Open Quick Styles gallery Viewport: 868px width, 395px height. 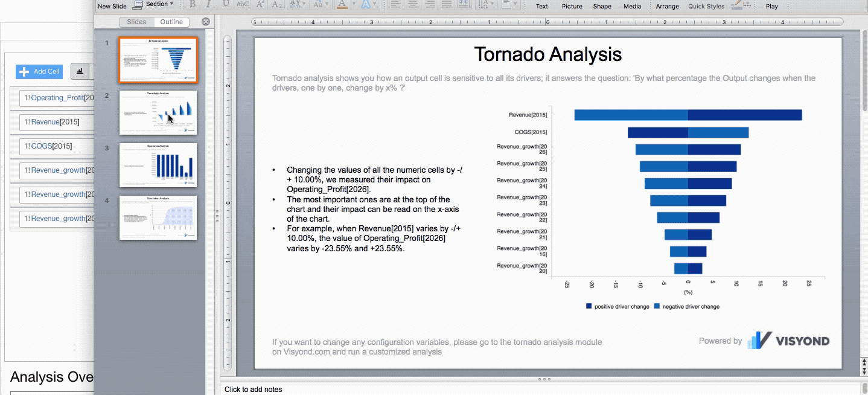coord(706,6)
